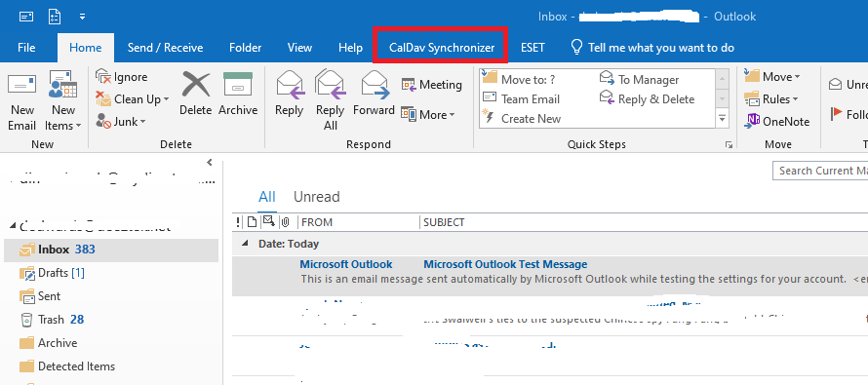Collapse the folder pane

[210, 162]
